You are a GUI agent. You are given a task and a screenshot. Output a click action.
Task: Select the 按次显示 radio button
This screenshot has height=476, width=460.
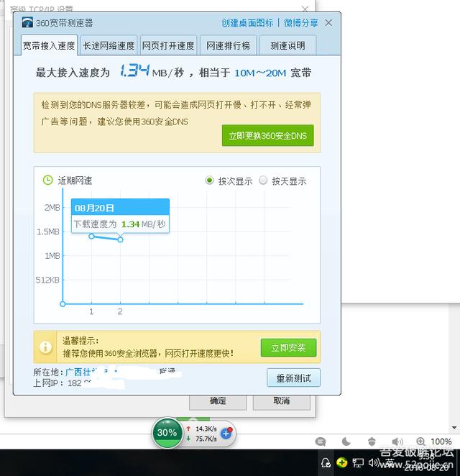[x=209, y=180]
